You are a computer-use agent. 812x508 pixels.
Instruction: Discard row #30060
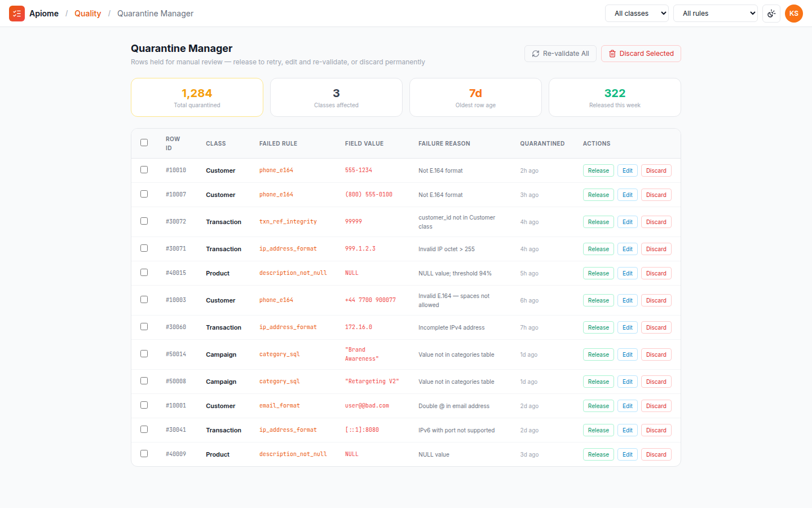pos(656,327)
